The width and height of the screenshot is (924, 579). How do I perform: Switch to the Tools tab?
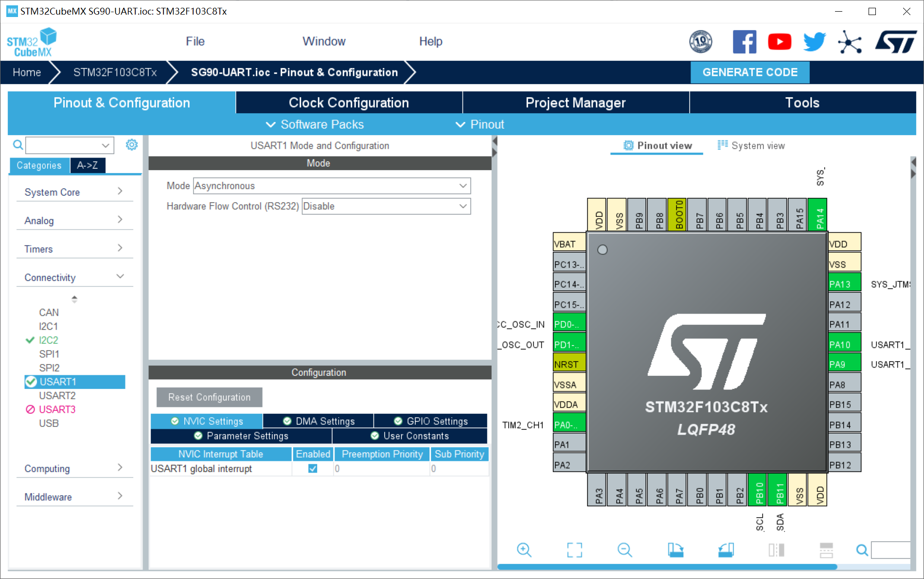[x=802, y=103]
